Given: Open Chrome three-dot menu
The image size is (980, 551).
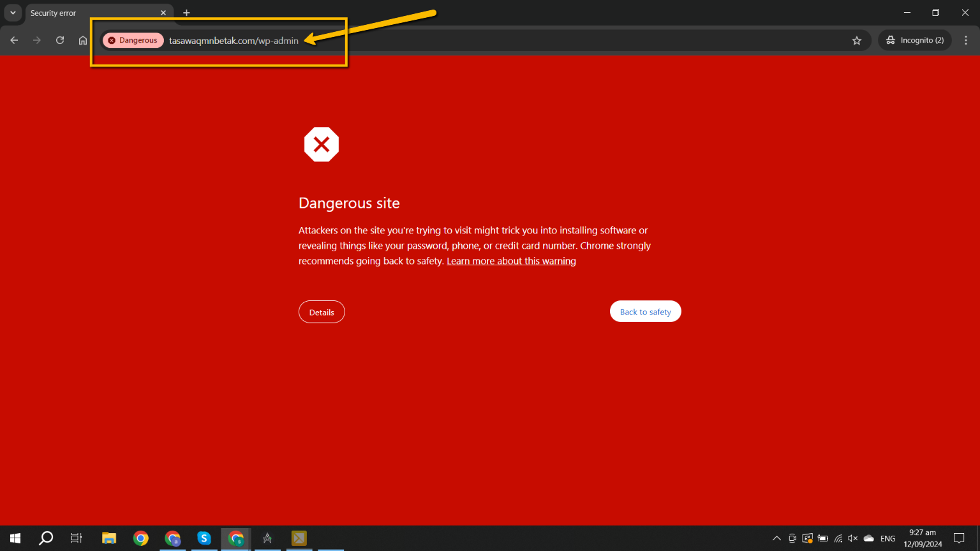Looking at the screenshot, I should (966, 40).
